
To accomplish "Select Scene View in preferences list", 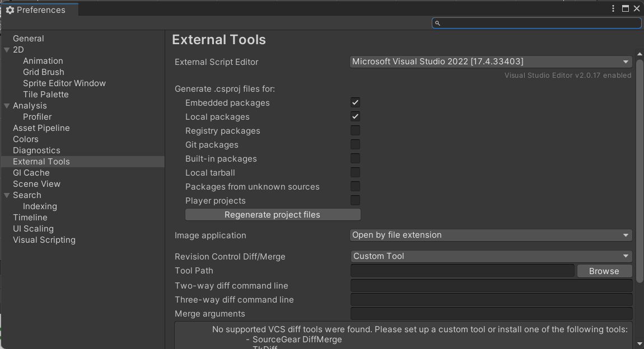I will 36,184.
